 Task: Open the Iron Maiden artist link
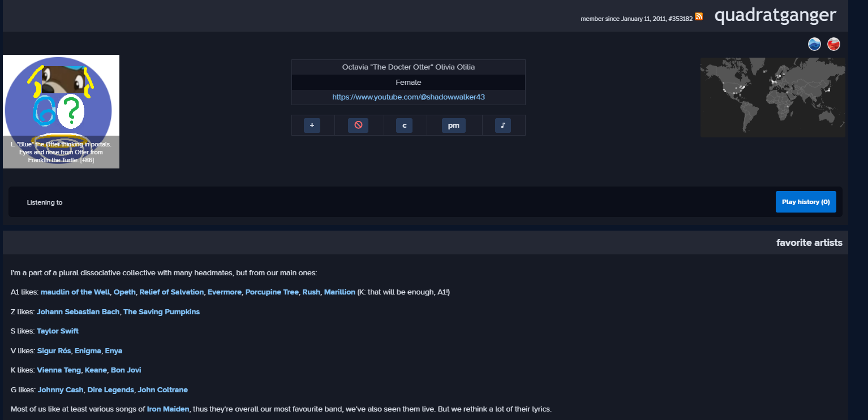click(x=168, y=409)
